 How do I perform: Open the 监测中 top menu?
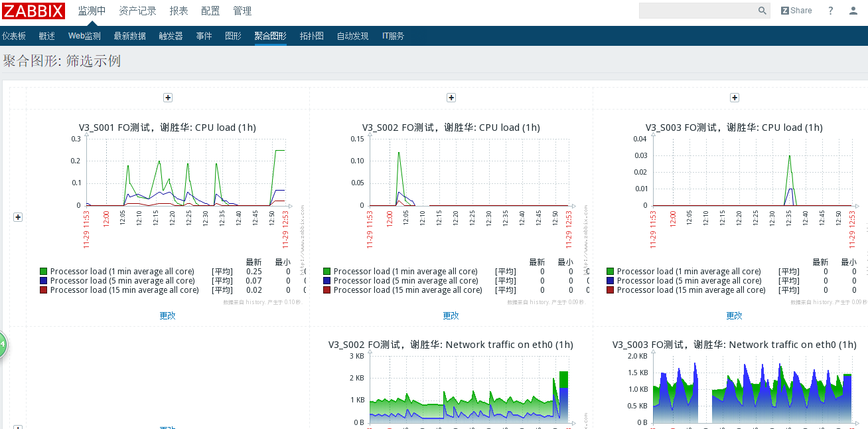point(92,11)
